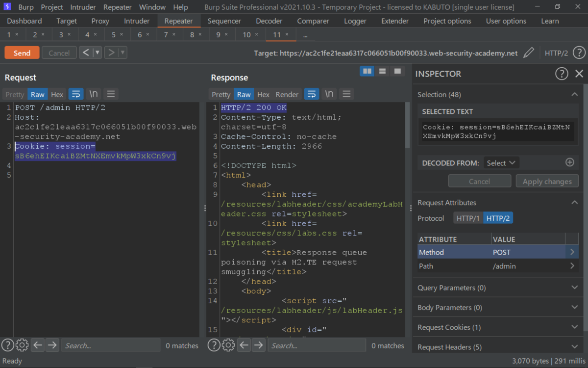Open the Extender tab
Image resolution: width=588 pixels, height=368 pixels.
[x=395, y=21]
